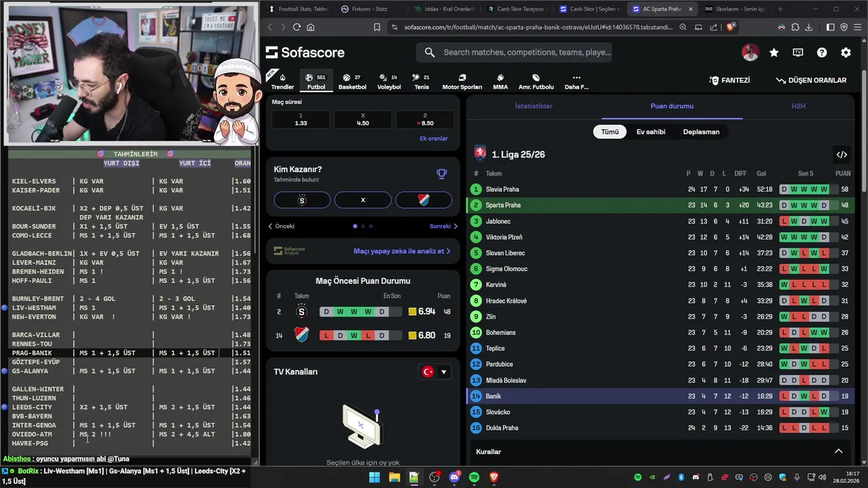
Task: Close the AC Sparta Praha browser tab
Action: (x=690, y=9)
